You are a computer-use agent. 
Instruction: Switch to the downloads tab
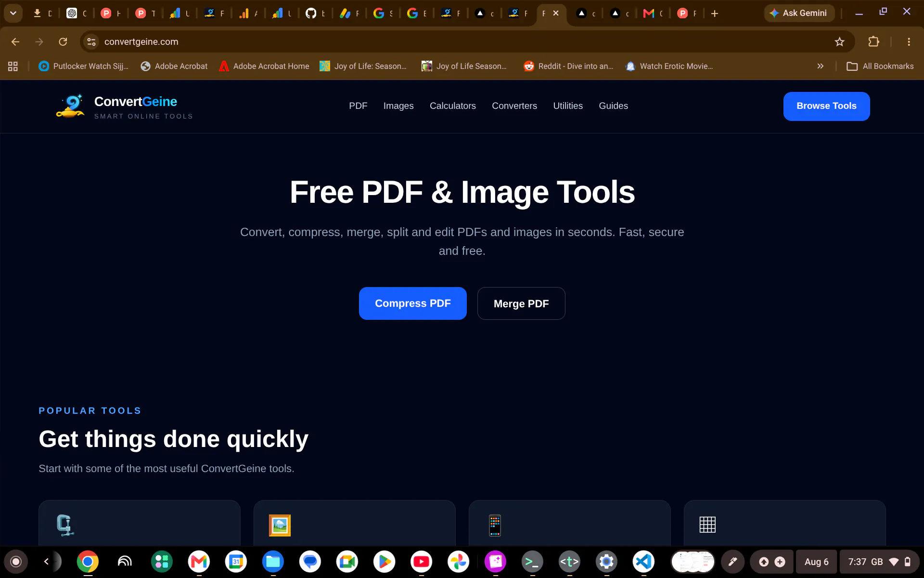(42, 13)
